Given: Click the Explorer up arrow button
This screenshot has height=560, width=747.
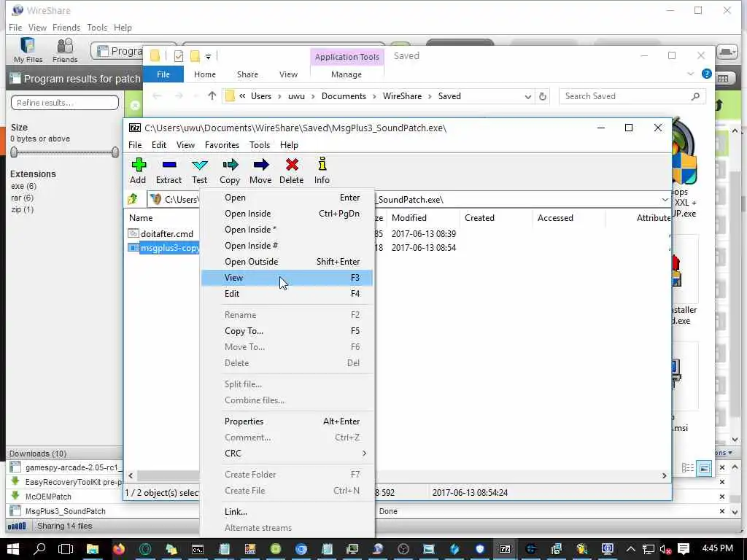Looking at the screenshot, I should 212,96.
